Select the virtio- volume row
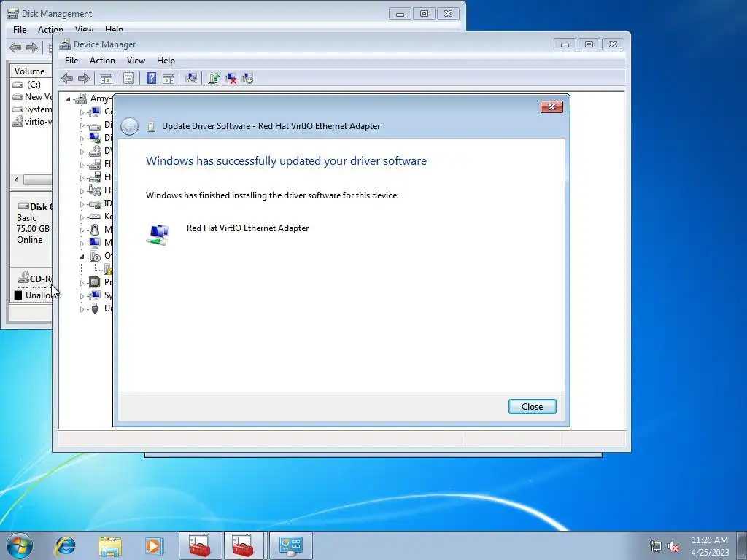The width and height of the screenshot is (747, 560). [x=31, y=122]
